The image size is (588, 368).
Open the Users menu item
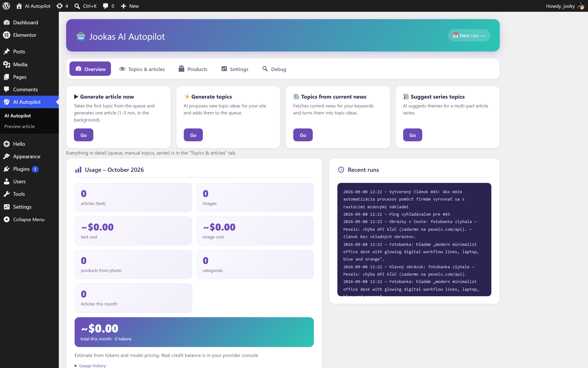(x=29, y=182)
